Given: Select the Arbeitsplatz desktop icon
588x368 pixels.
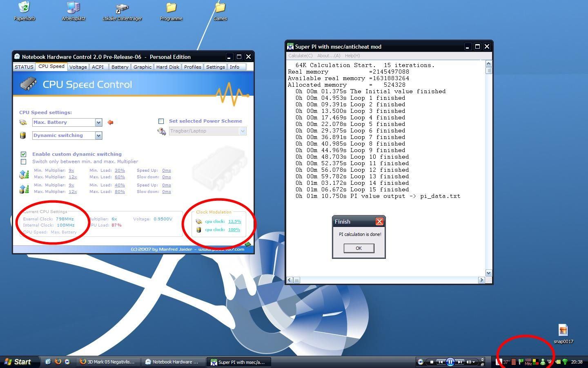Looking at the screenshot, I should 73,11.
